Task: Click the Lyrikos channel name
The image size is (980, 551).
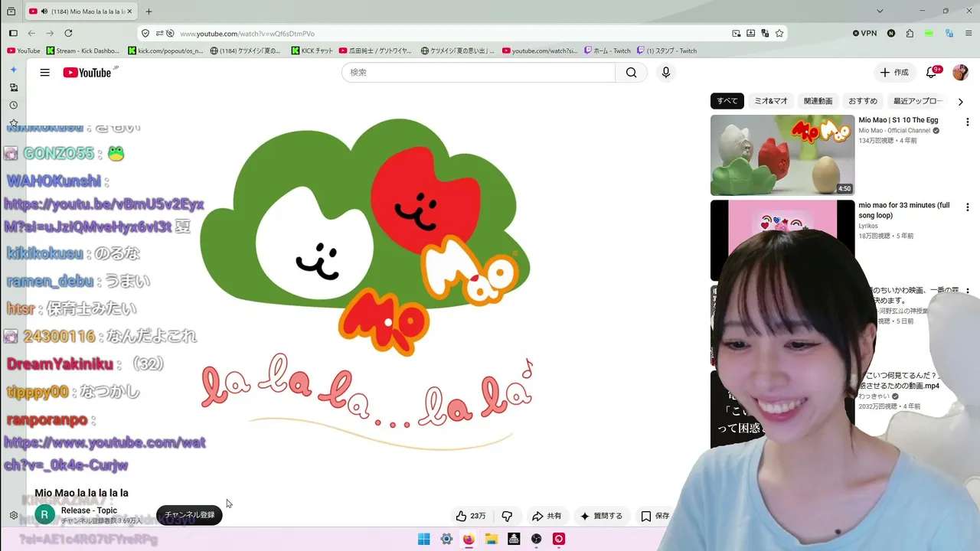Action: [868, 226]
